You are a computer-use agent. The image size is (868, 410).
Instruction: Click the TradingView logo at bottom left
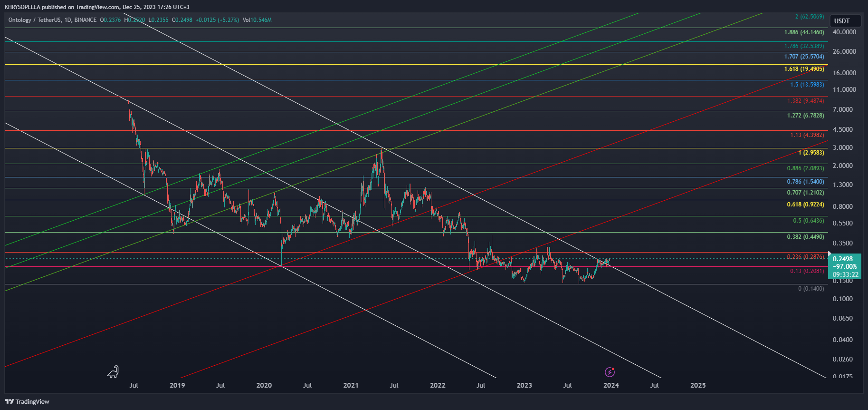coord(27,401)
